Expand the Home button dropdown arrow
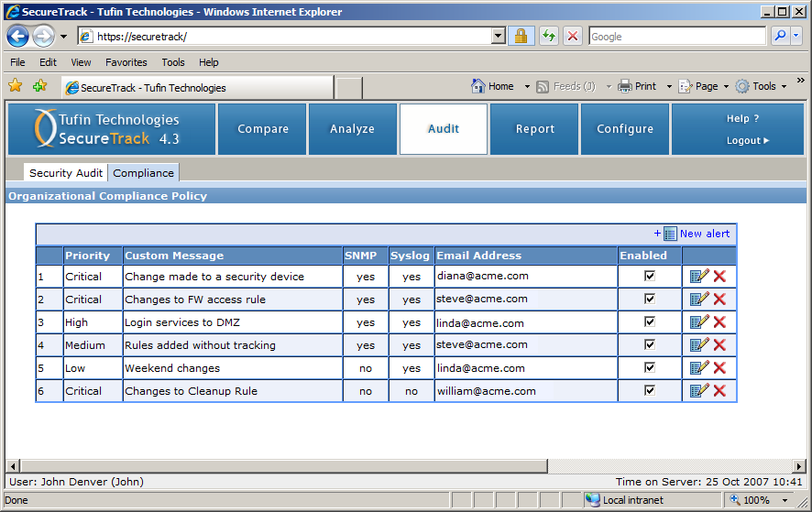812x512 pixels. (x=527, y=86)
